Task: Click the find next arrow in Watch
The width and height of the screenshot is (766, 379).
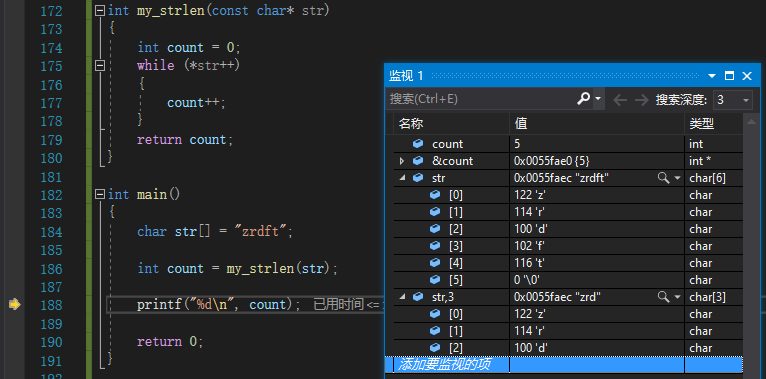Action: (x=641, y=100)
